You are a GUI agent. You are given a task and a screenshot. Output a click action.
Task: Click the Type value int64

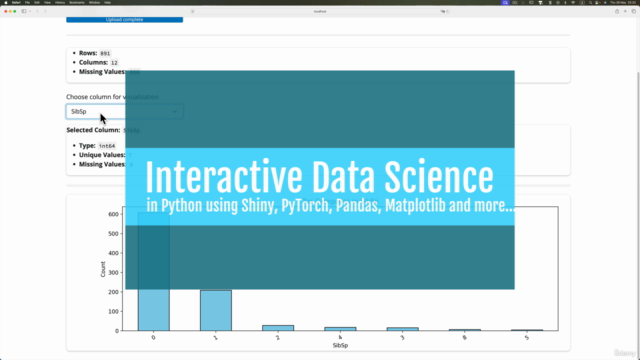[x=107, y=146]
